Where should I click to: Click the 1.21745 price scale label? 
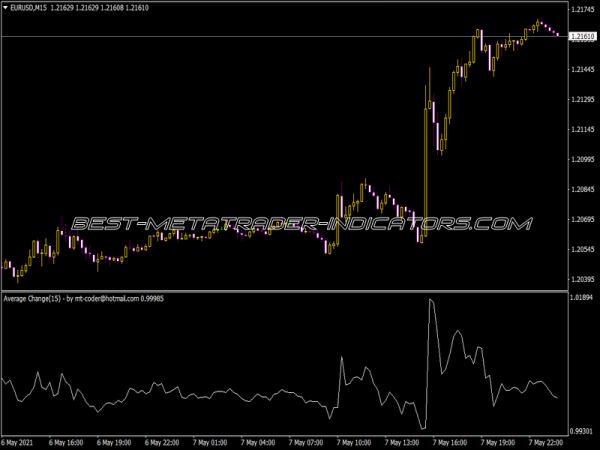coord(580,10)
